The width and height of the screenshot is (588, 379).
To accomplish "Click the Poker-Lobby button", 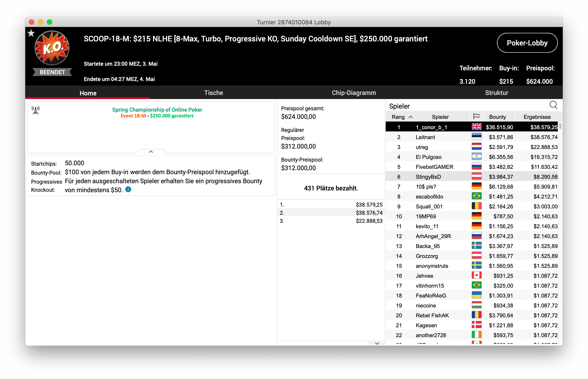I will coord(527,43).
